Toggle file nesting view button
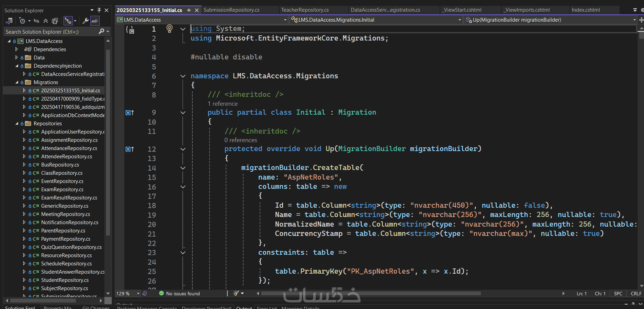Image resolution: width=644 pixels, height=309 pixels. pos(68,21)
